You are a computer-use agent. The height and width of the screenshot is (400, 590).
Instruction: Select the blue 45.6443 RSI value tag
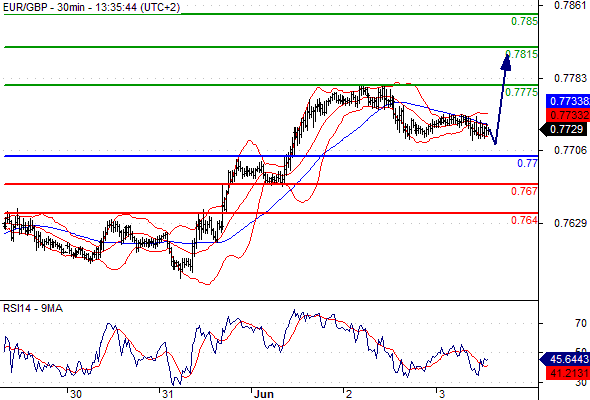(x=564, y=359)
